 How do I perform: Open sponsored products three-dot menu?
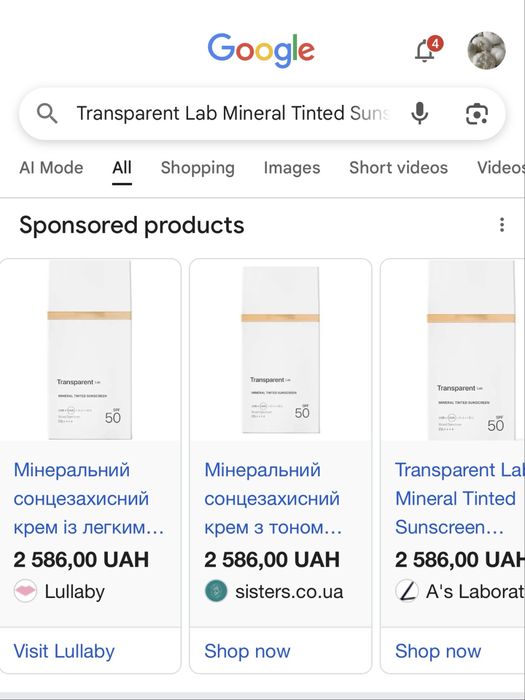[x=502, y=225]
